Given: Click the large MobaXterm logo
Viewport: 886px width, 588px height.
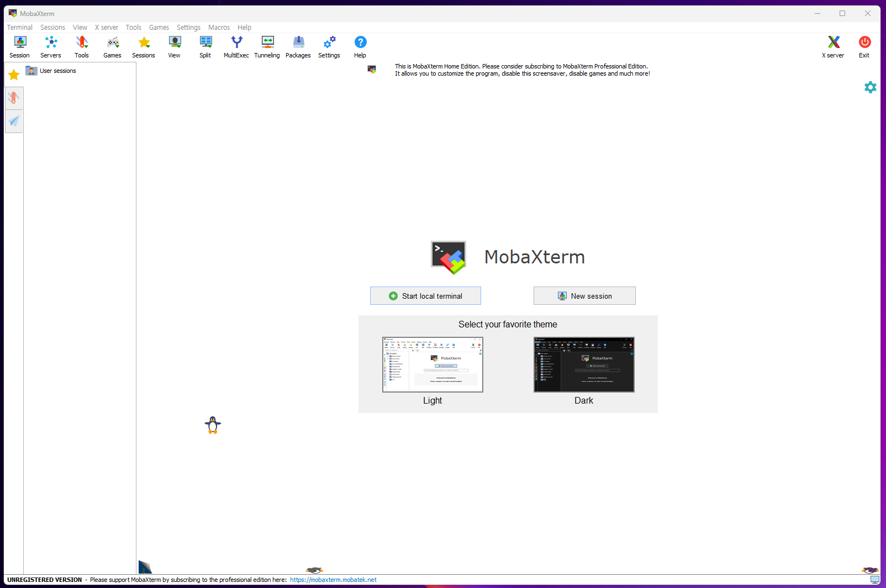Looking at the screenshot, I should pyautogui.click(x=449, y=257).
